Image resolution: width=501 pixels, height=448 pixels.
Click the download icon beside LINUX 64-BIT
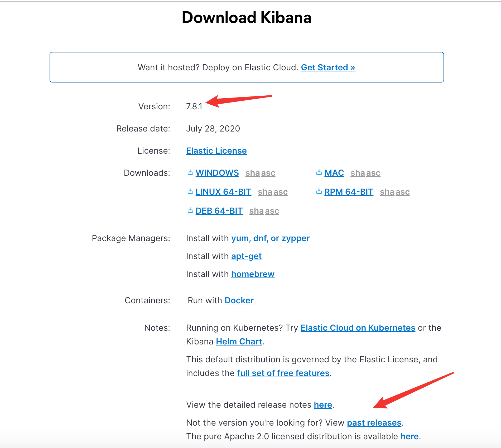click(x=190, y=192)
